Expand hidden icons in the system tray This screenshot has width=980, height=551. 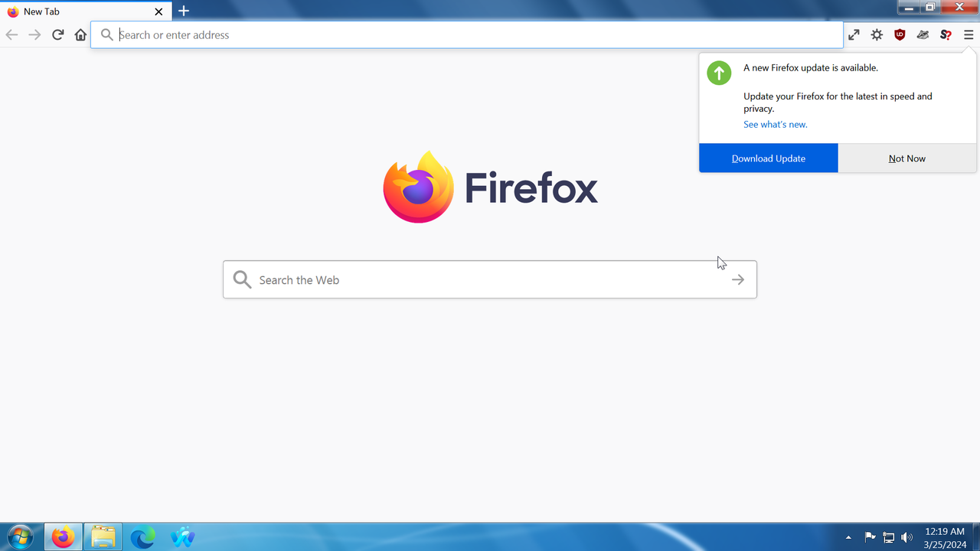848,536
